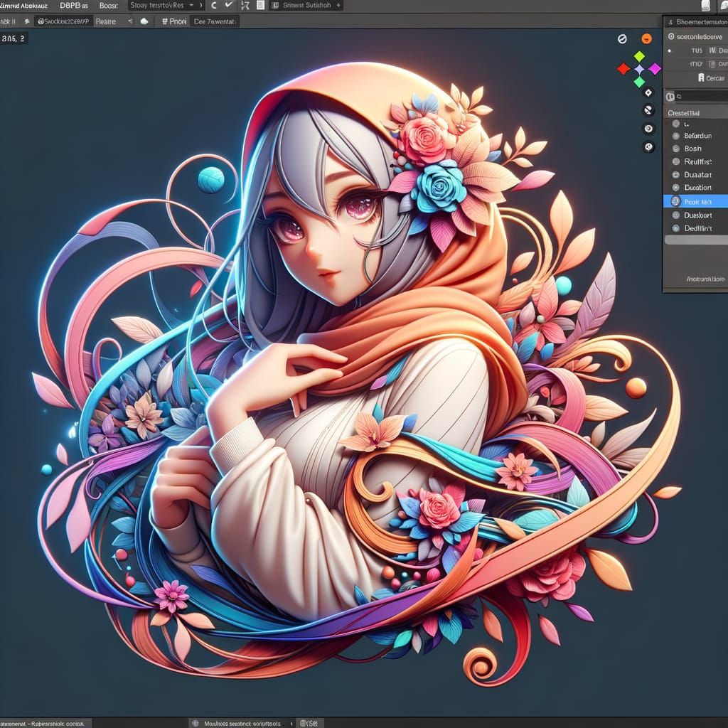The height and width of the screenshot is (728, 728).
Task: Click the checkmark icon on the top toolbar
Action: coord(228,6)
